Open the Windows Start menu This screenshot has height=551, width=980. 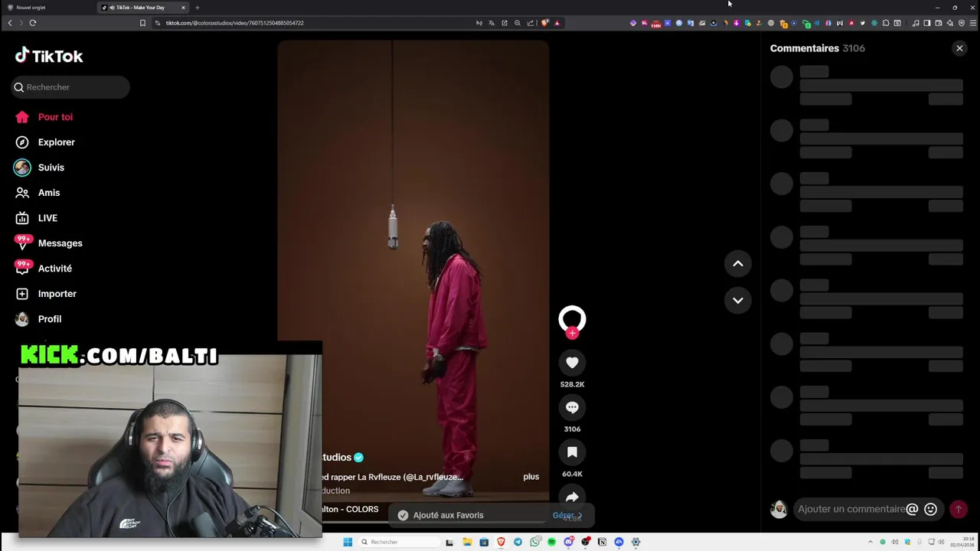(348, 542)
